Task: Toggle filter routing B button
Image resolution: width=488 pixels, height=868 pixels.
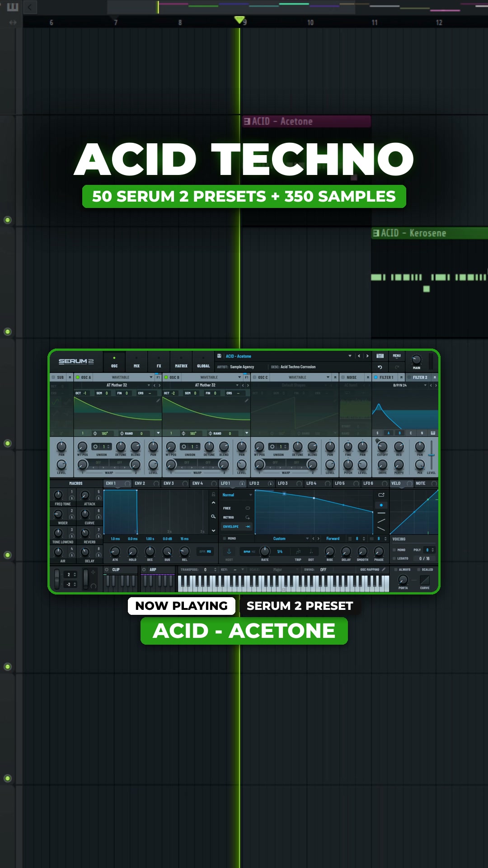Action: [399, 433]
